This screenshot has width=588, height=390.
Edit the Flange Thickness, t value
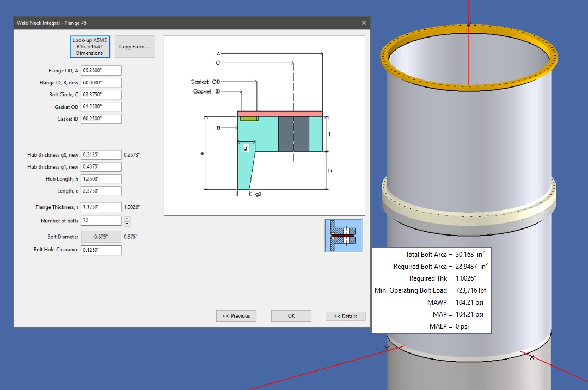101,207
